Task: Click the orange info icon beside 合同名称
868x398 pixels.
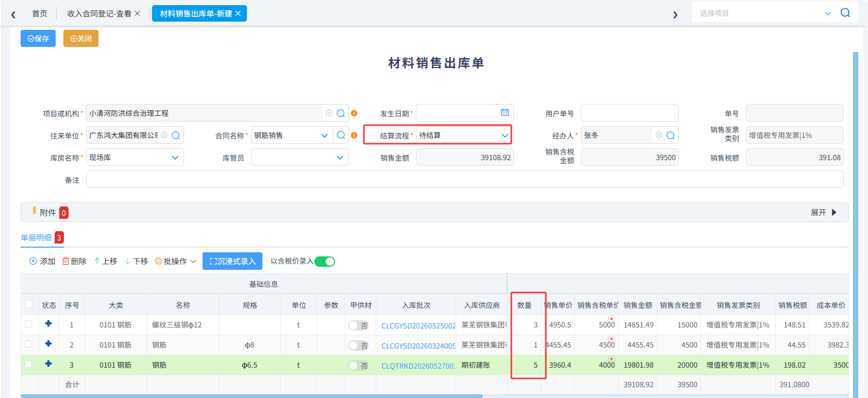Action: [354, 135]
